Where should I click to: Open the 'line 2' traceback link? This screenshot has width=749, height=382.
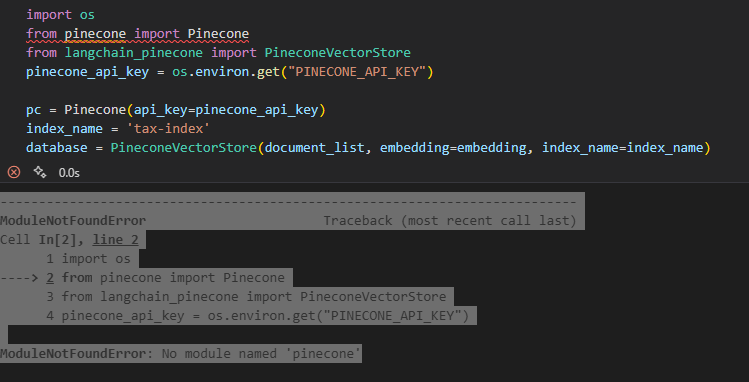pos(116,239)
